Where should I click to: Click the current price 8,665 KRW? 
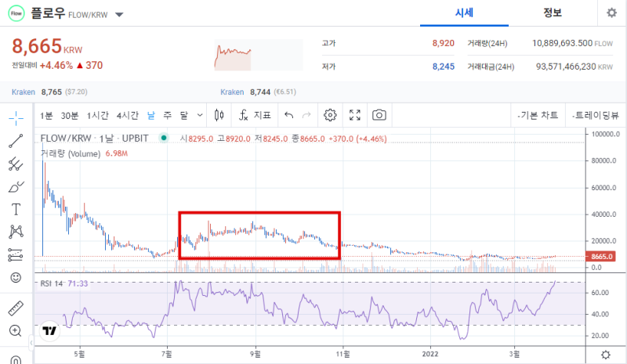coord(47,46)
